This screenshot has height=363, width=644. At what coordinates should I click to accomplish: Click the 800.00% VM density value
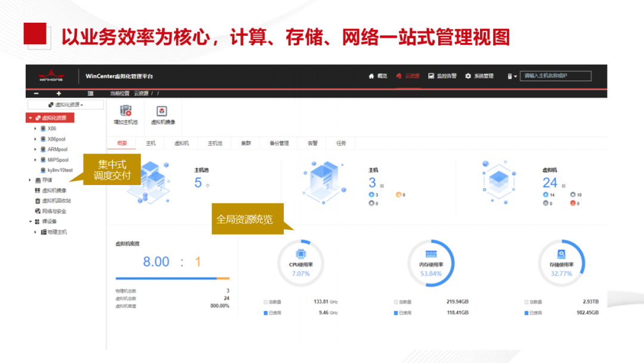pyautogui.click(x=219, y=306)
